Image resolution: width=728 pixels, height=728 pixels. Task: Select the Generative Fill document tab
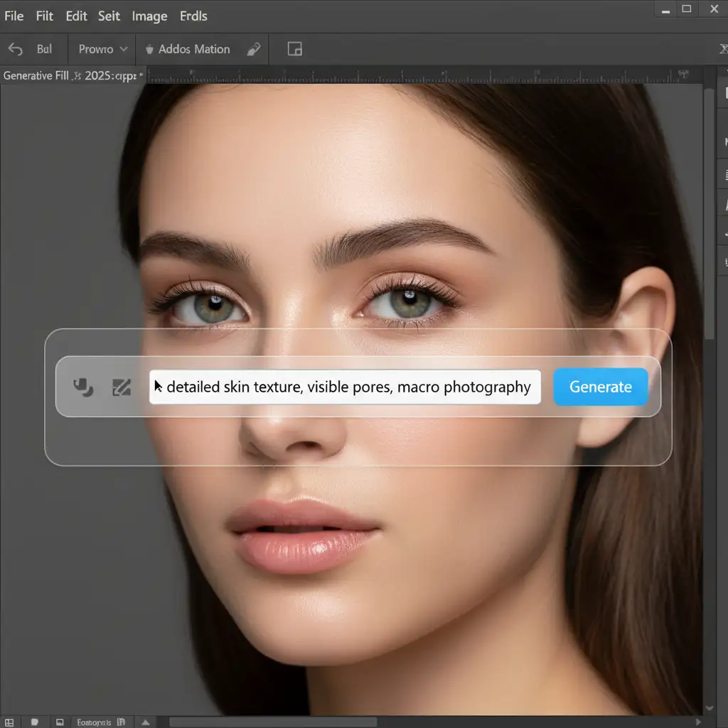click(70, 75)
